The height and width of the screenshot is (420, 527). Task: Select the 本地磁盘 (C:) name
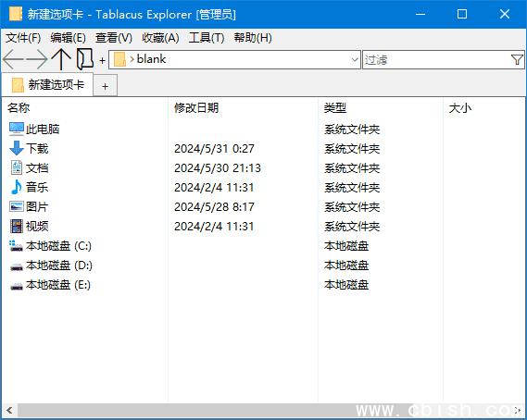coord(59,246)
